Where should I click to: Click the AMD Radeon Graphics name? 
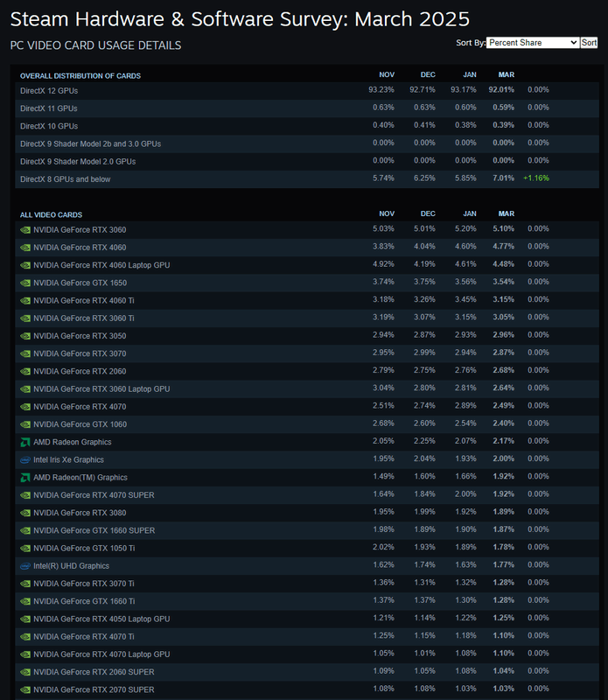(x=73, y=443)
